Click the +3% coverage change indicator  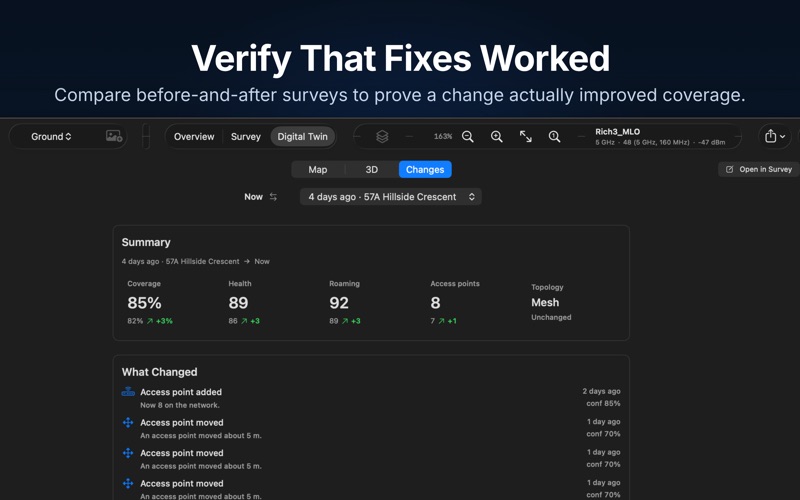coord(160,321)
